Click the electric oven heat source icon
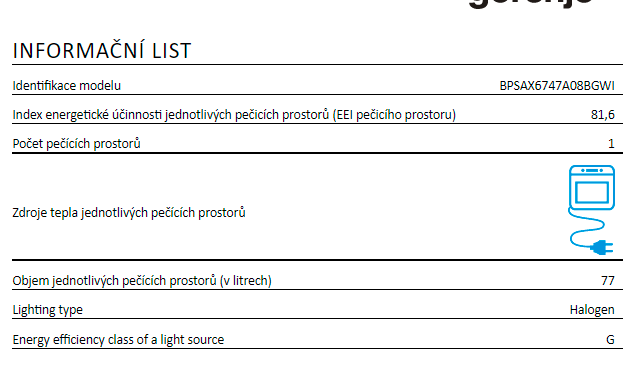This screenshot has width=623, height=388. coord(592,210)
